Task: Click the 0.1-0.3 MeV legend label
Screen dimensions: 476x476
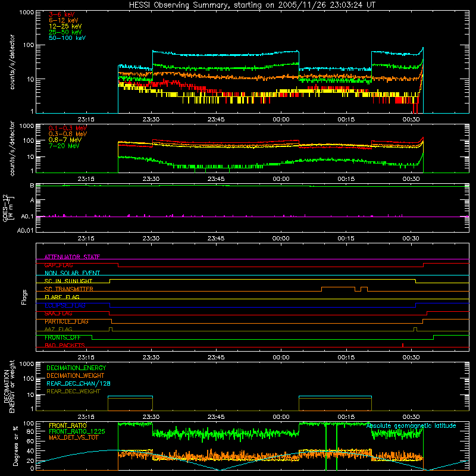Action: coord(68,128)
